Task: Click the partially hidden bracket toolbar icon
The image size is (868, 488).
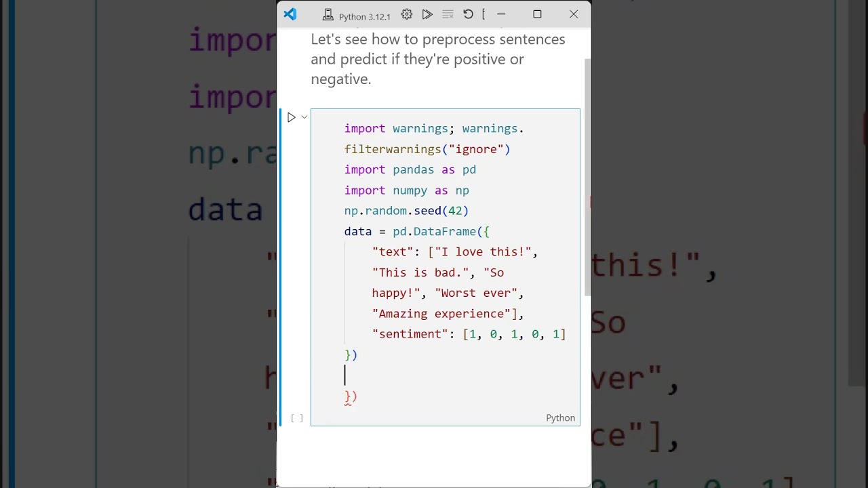Action: click(x=484, y=14)
